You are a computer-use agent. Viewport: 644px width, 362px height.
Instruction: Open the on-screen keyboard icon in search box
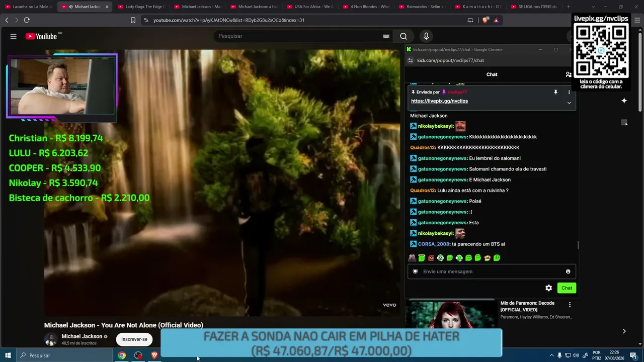click(x=386, y=36)
